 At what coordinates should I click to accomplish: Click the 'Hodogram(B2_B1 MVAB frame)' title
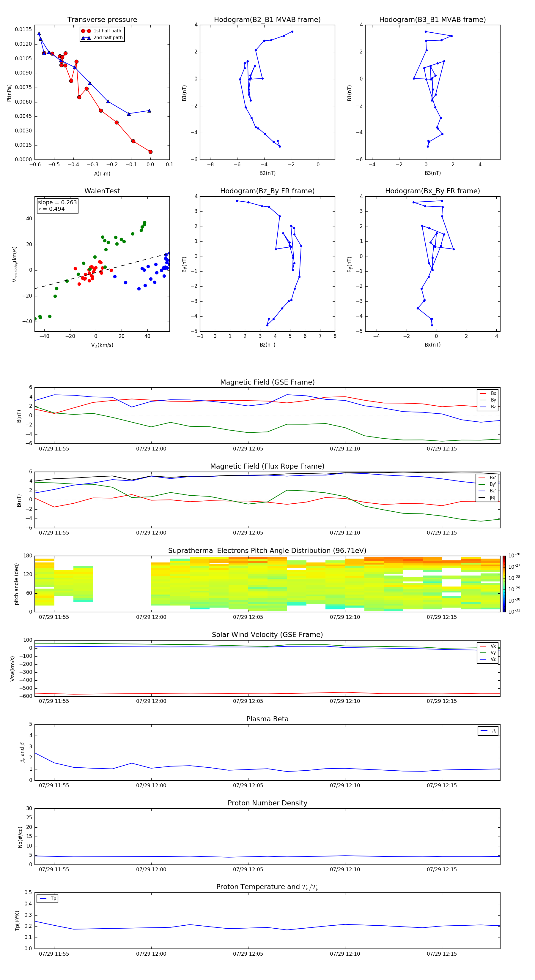(x=267, y=20)
